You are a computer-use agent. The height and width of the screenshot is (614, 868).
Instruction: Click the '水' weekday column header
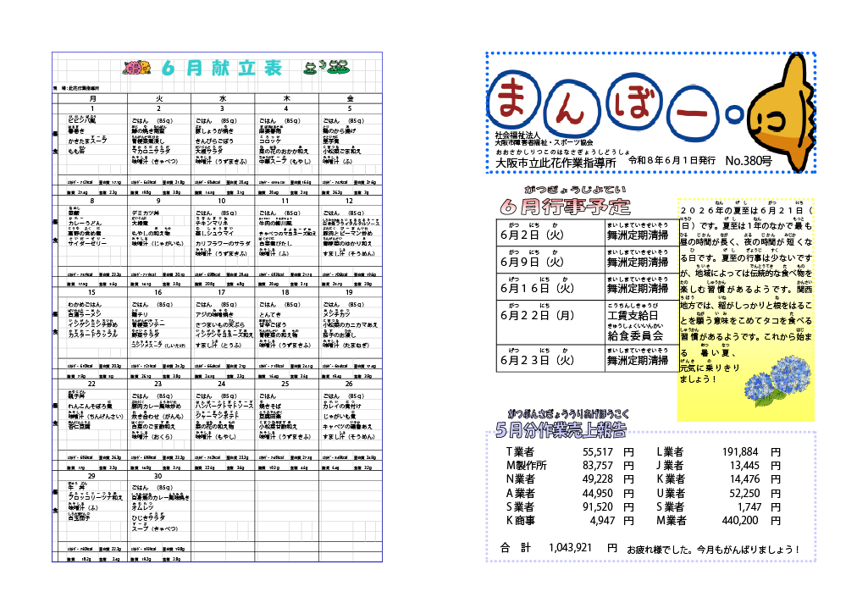click(x=223, y=98)
